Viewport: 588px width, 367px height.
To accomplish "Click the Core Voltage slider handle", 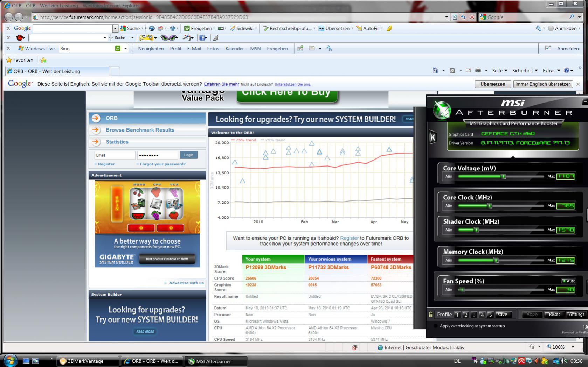I will (x=504, y=176).
